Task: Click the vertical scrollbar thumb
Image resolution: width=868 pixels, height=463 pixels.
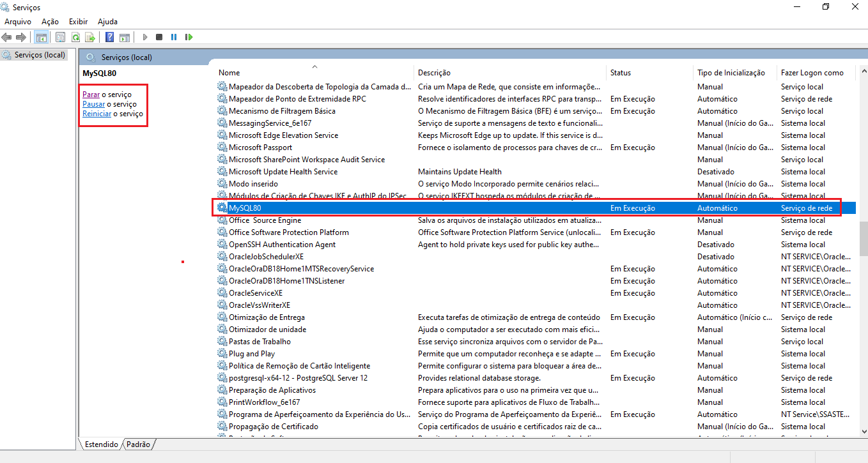Action: click(x=863, y=239)
